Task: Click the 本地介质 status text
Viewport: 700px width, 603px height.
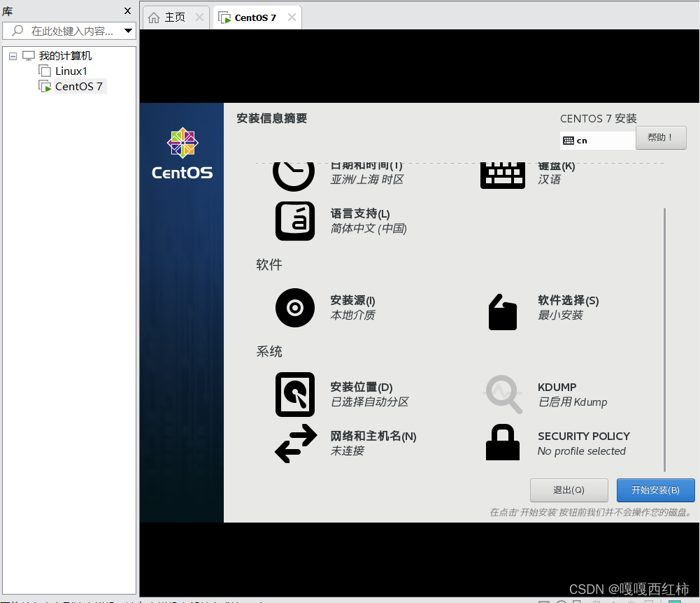Action: (x=352, y=315)
